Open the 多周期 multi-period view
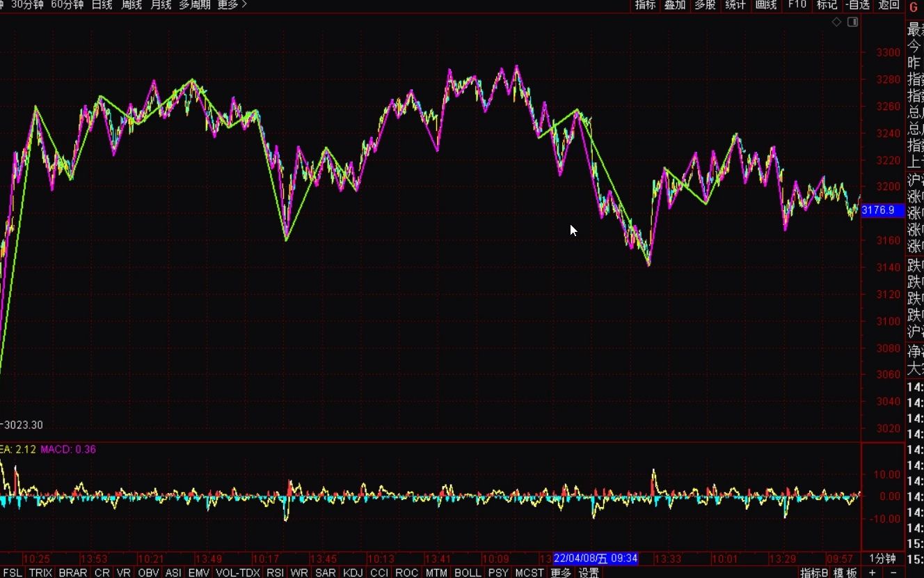Viewport: 924px width, 578px height. 195,5
